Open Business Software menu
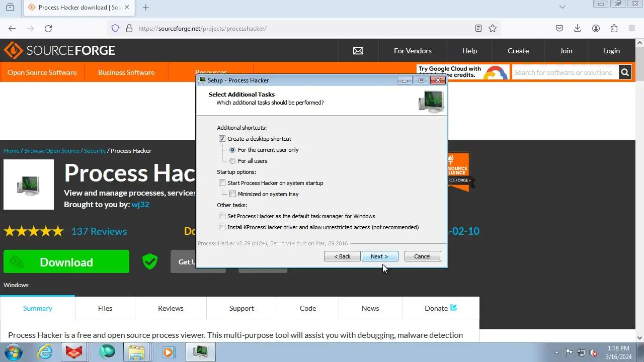 pos(126,72)
